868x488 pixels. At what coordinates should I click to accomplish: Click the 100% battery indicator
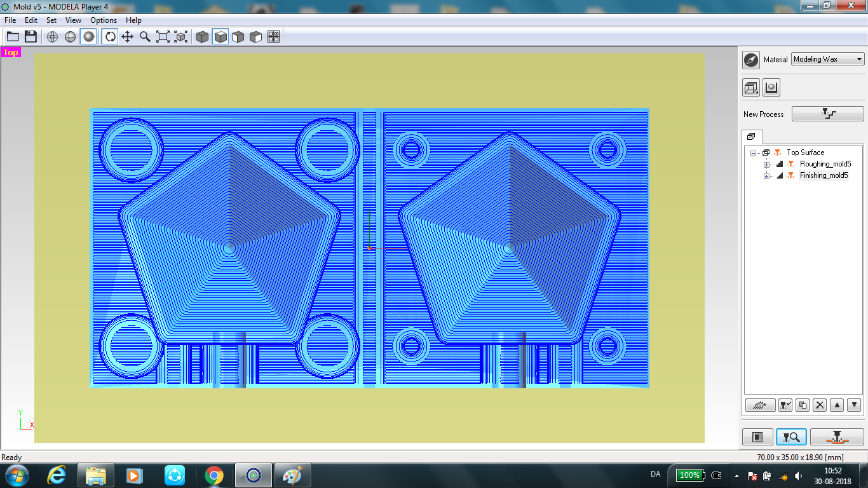tap(689, 475)
